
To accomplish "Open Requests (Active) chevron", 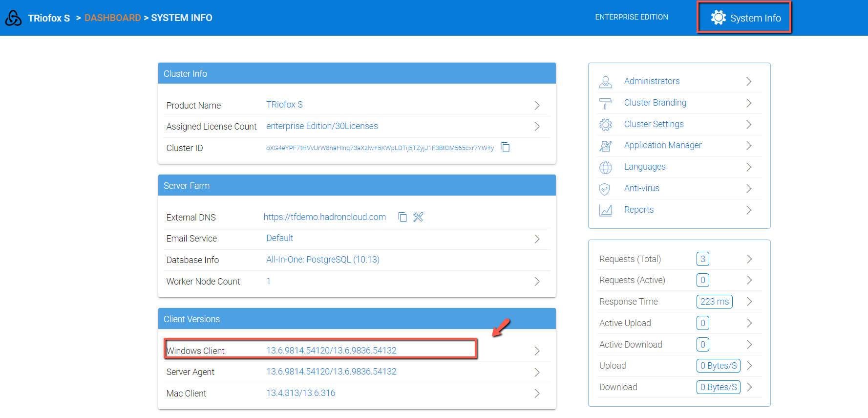I will 749,280.
